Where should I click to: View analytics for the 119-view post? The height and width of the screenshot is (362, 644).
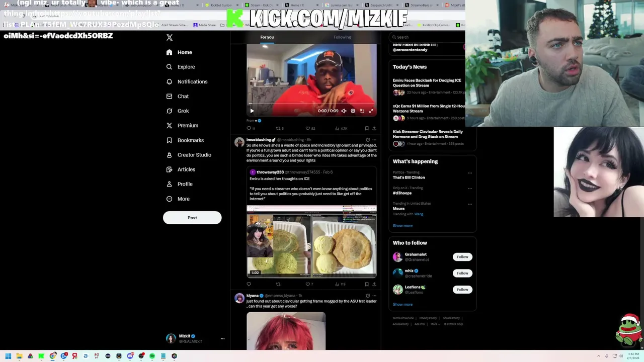point(340,284)
